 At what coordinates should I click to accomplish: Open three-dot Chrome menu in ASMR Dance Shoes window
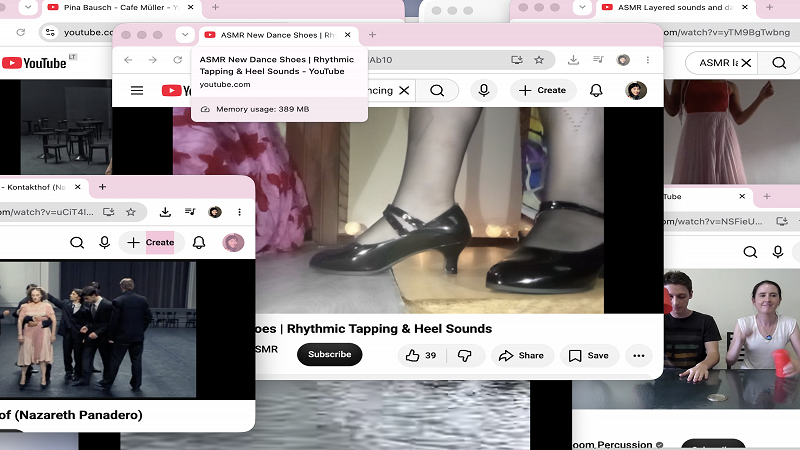(x=647, y=60)
